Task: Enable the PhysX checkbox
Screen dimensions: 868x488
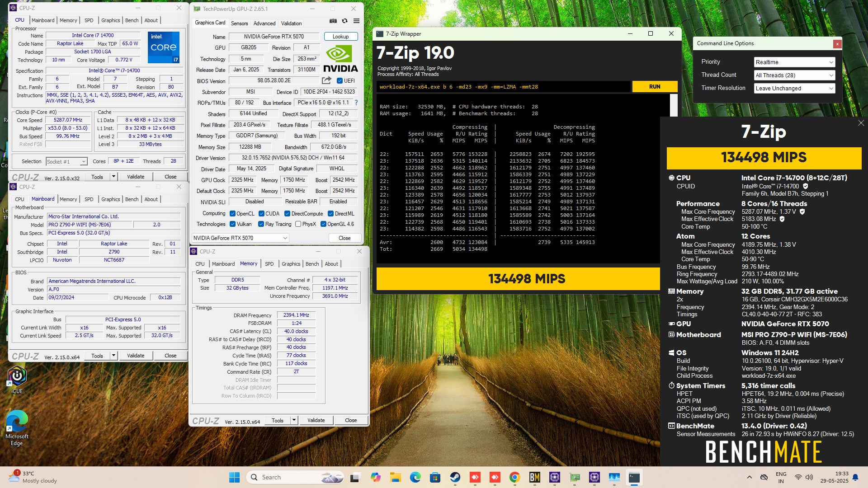Action: coord(298,224)
